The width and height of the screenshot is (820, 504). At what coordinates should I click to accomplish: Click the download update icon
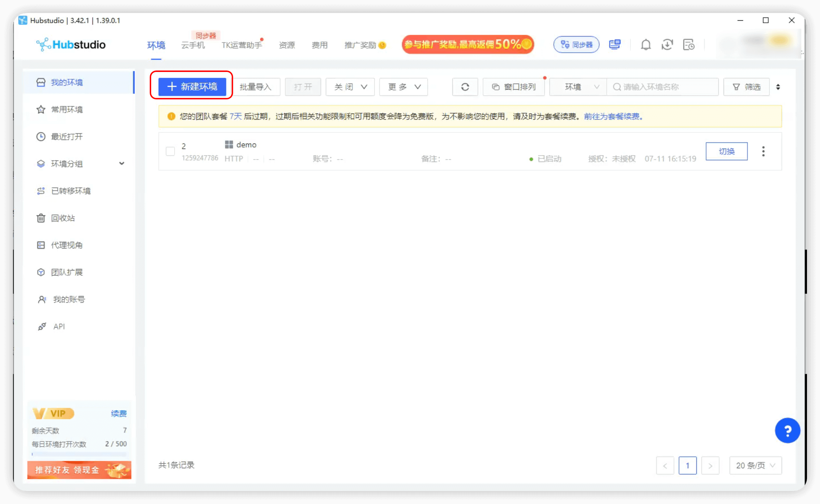tap(667, 45)
